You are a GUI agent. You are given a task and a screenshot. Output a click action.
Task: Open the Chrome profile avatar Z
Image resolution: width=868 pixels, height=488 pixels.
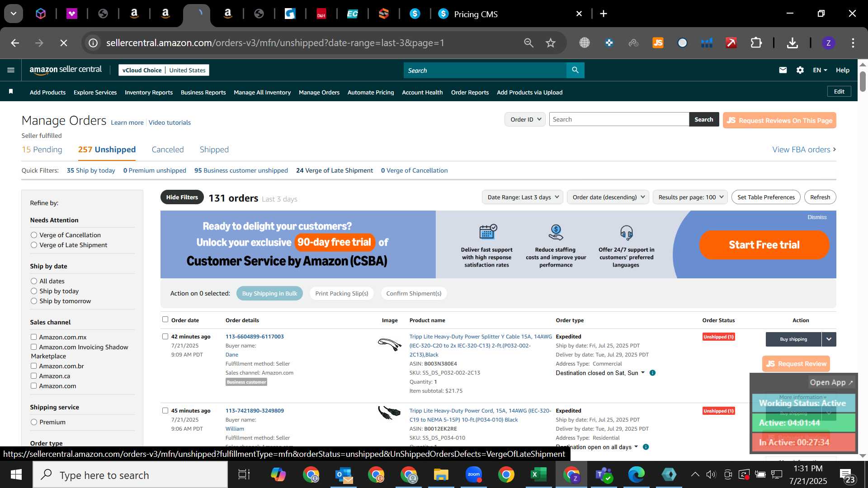pyautogui.click(x=828, y=43)
